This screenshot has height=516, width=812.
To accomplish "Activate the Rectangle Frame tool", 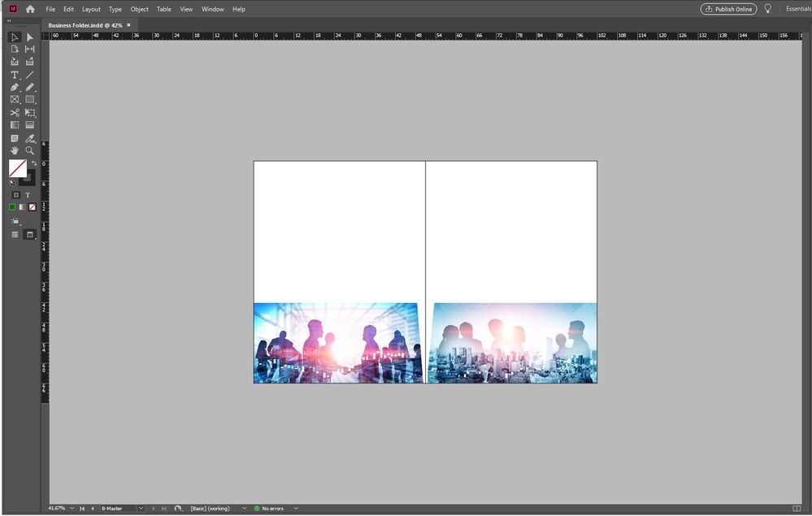I will click(x=14, y=99).
